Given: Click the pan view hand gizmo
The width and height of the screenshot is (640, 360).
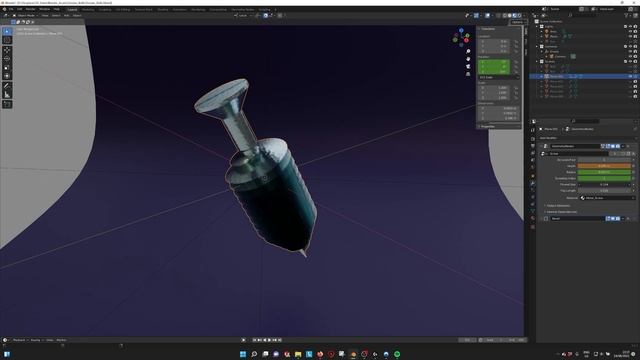Looking at the screenshot, I should [x=468, y=59].
